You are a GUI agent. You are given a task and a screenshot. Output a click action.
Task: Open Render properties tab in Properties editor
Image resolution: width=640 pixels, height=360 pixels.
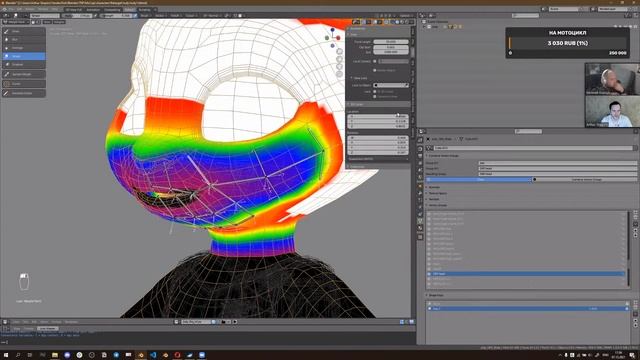[x=420, y=149]
